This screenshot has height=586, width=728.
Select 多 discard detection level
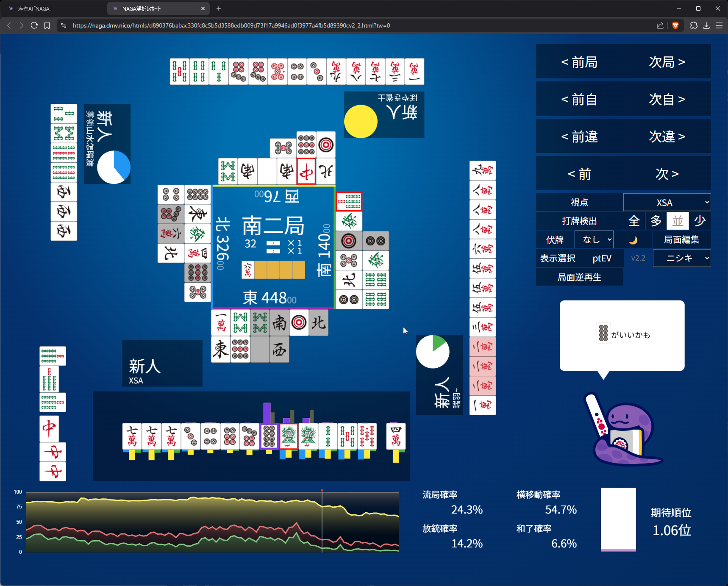pos(656,221)
